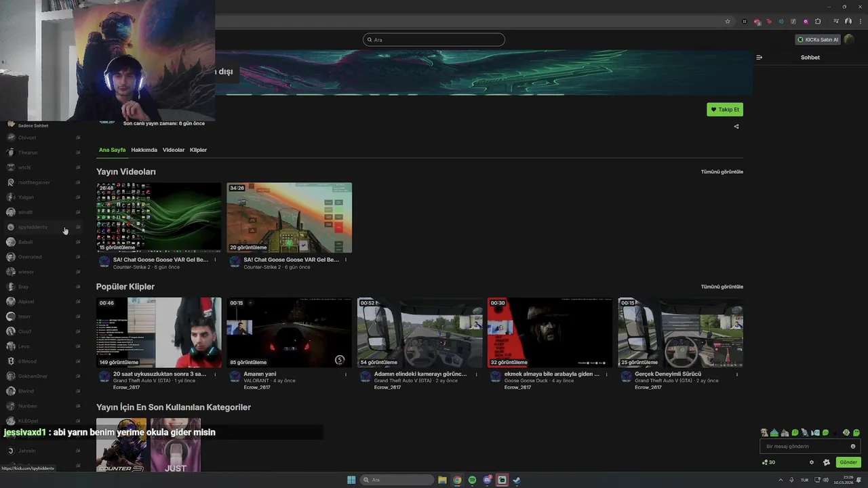This screenshot has width=868, height=488.
Task: Open the Kick user avatar menu
Action: point(849,39)
